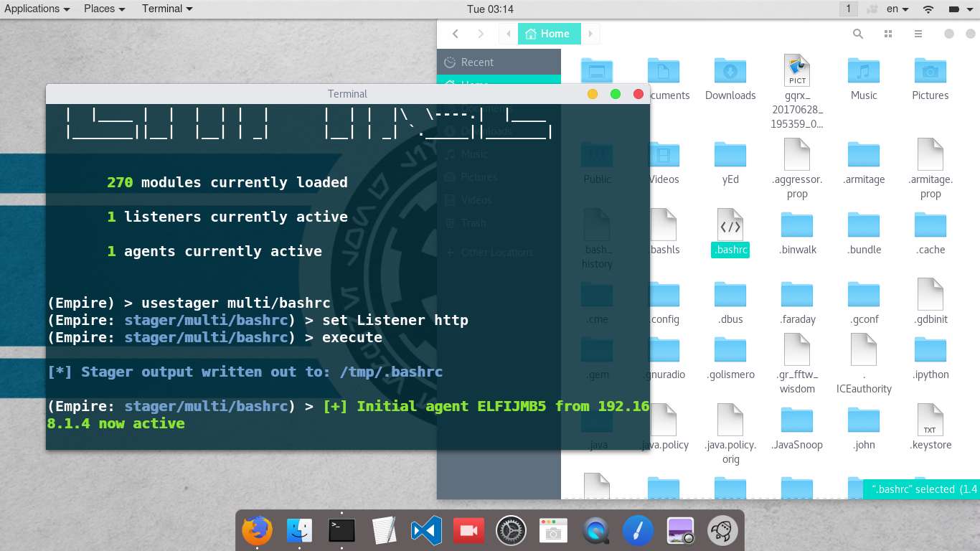Select the .armitage.prop file
The image size is (980, 551).
coord(930,154)
